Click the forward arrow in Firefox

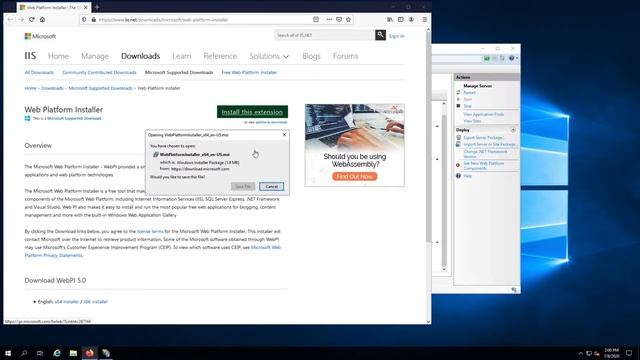point(21,20)
